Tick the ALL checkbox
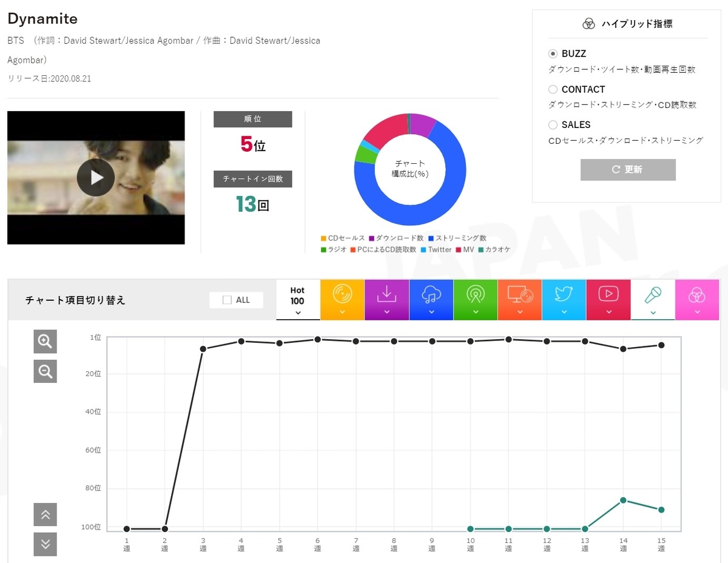This screenshot has height=563, width=728. pyautogui.click(x=227, y=300)
